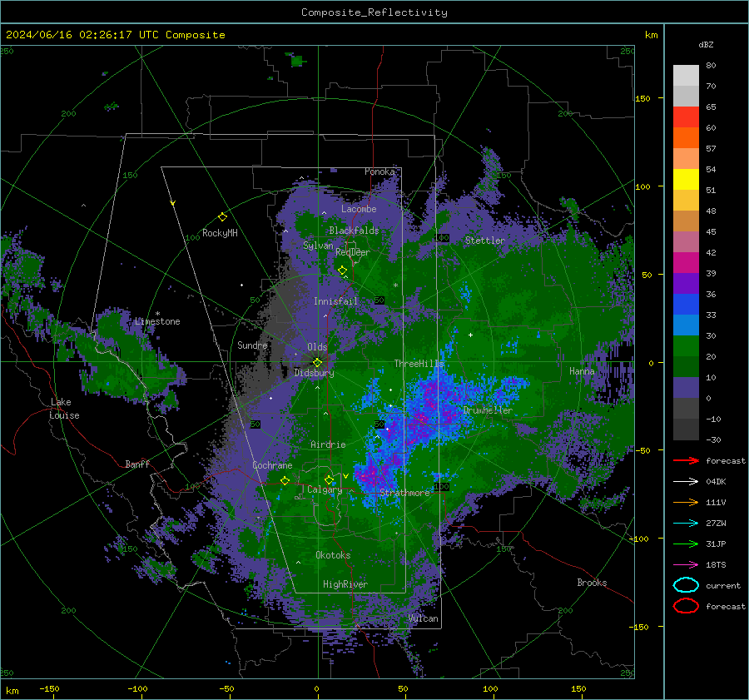Click the magenta 39-42 dBZ color swatch
The width and height of the screenshot is (749, 700).
pyautogui.click(x=686, y=263)
